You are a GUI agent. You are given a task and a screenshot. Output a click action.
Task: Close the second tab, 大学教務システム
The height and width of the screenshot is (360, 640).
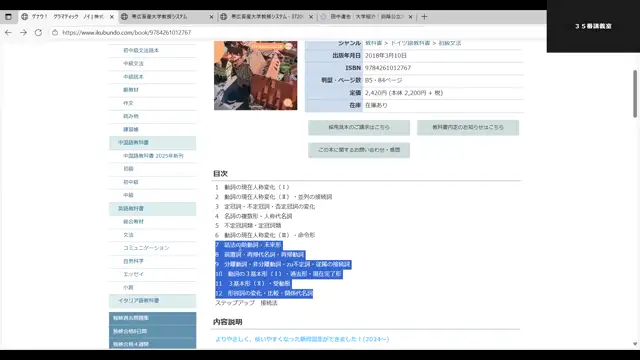[x=211, y=17]
